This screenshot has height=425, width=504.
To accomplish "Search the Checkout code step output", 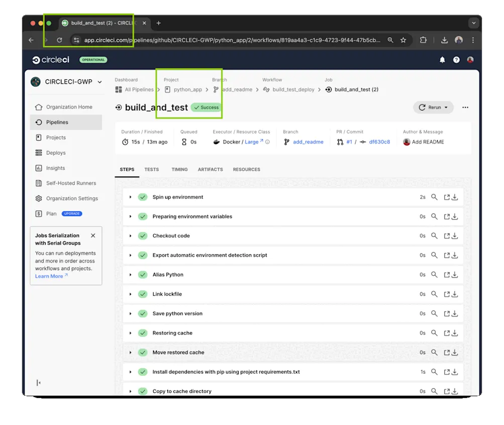I will (x=434, y=236).
